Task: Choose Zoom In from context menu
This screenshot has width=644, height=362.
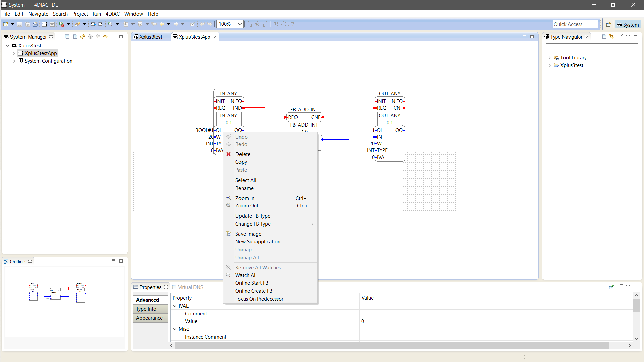Action: pyautogui.click(x=271, y=198)
